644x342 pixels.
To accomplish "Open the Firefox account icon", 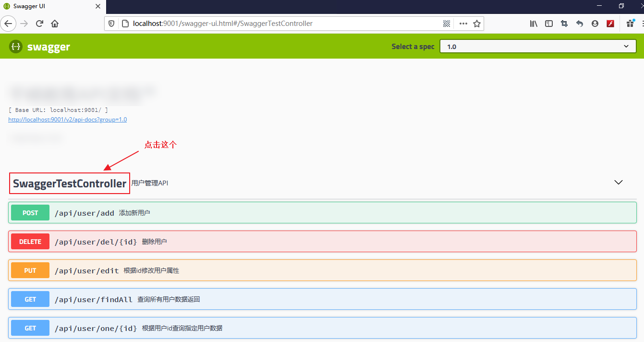I will click(595, 23).
